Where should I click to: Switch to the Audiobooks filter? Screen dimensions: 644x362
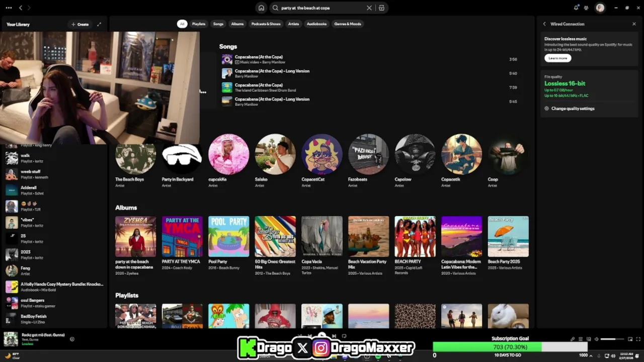317,24
